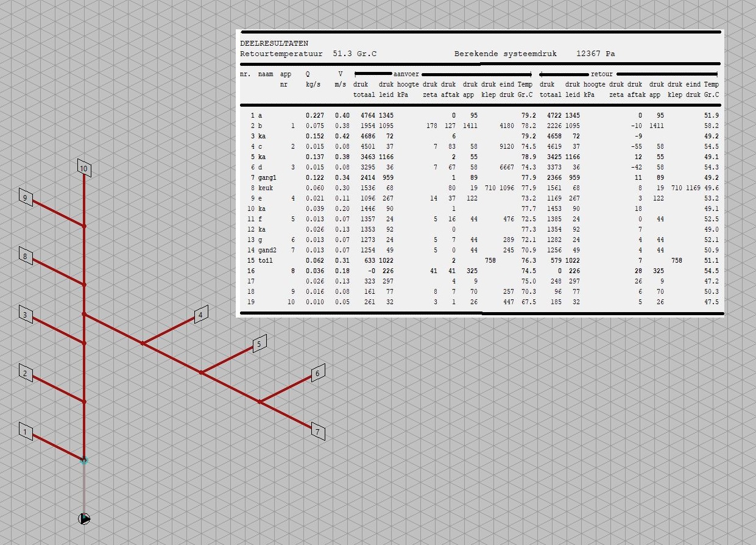Select node tag 7 at the branch end

click(317, 432)
